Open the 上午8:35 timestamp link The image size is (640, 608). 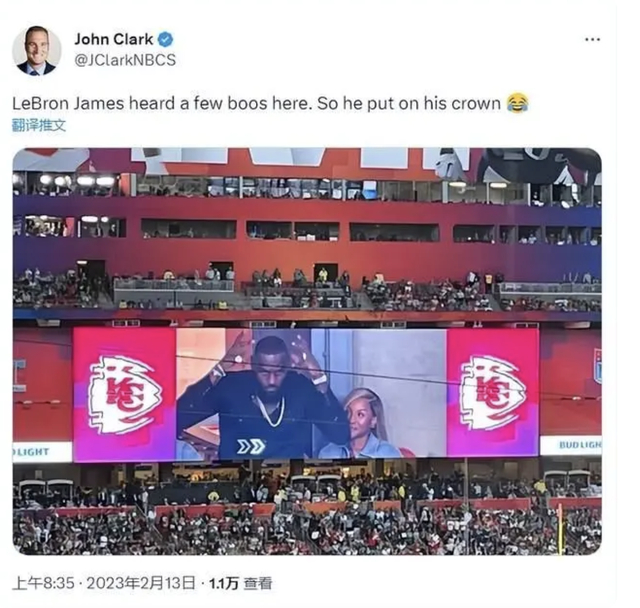[x=43, y=583]
